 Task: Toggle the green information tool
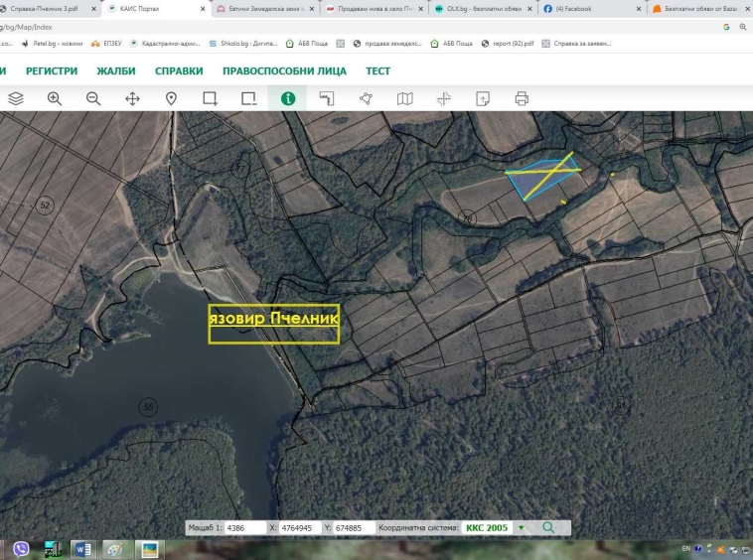[288, 98]
